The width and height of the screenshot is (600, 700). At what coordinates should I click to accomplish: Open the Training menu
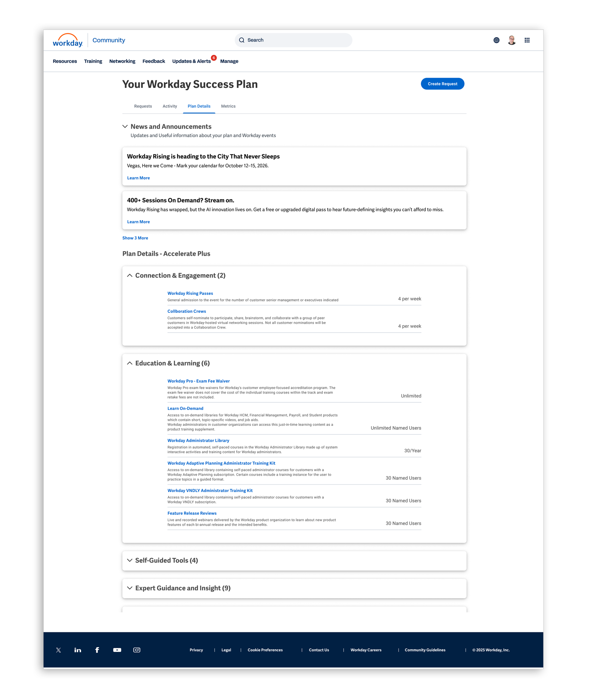93,61
